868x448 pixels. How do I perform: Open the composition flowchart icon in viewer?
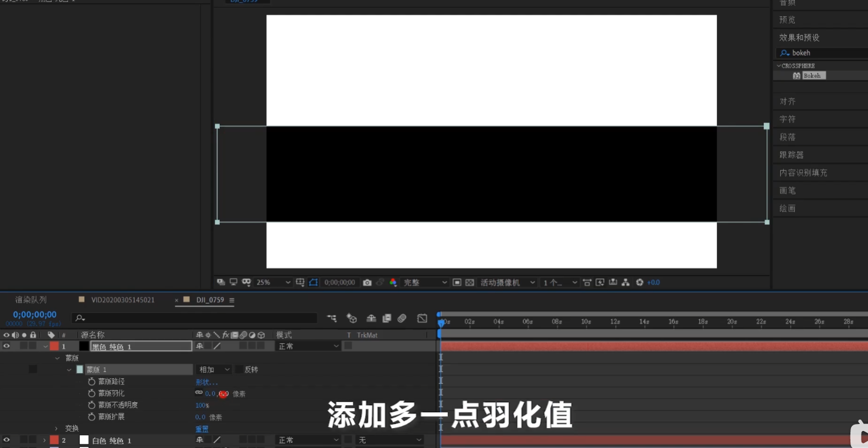click(626, 282)
